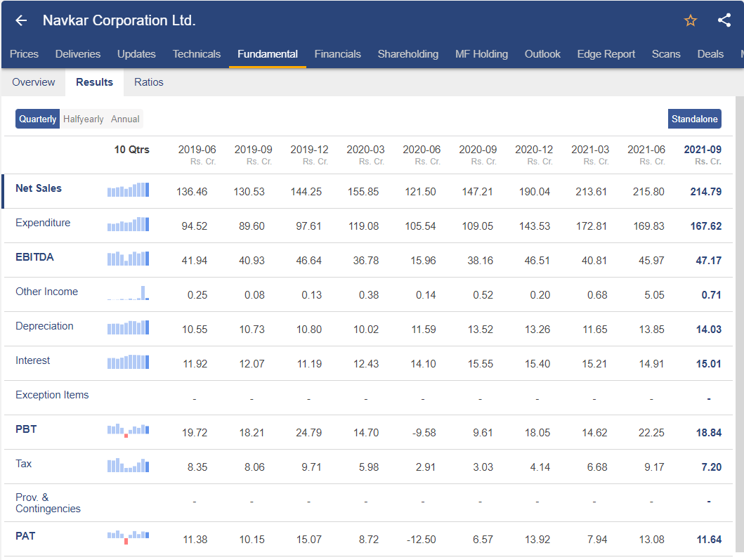The width and height of the screenshot is (744, 560).
Task: Open the Tax sparkline chart
Action: (128, 465)
